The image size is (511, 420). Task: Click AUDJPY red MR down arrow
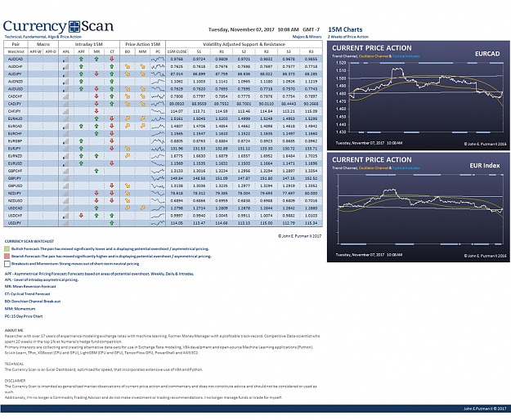(x=96, y=74)
